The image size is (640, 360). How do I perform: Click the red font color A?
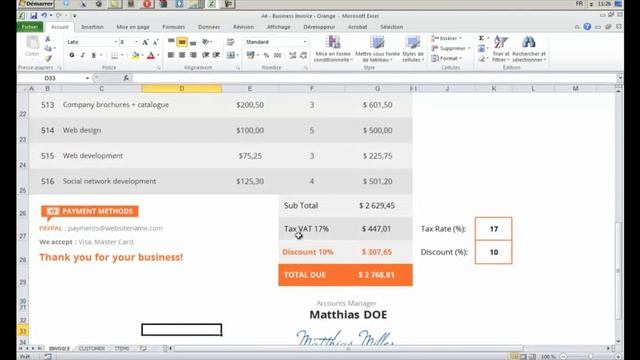pyautogui.click(x=151, y=55)
